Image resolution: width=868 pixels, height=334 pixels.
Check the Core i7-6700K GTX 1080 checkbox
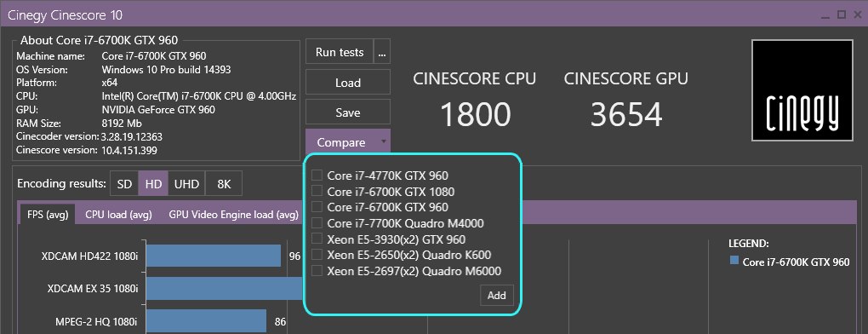pos(317,192)
